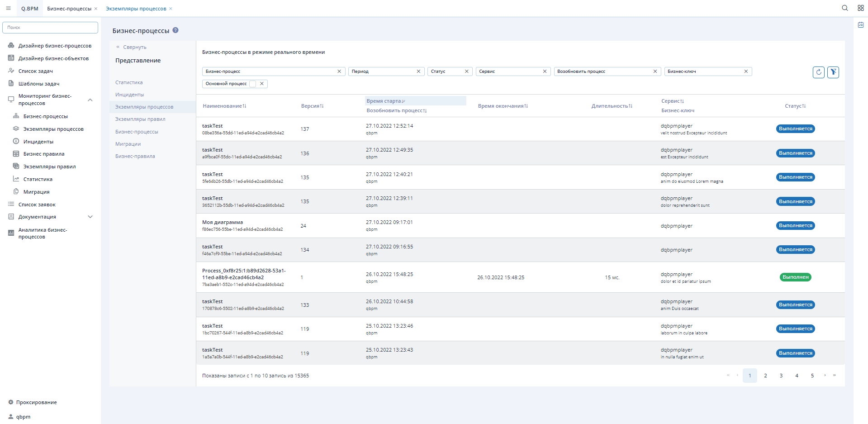Clear the Основной процесс filter
The image size is (868, 424).
tap(262, 84)
